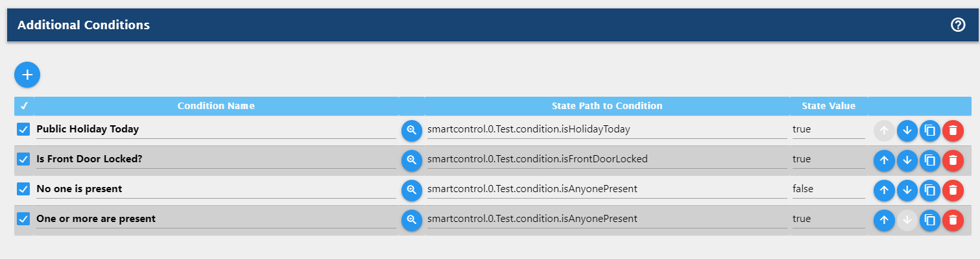This screenshot has height=259, width=980.
Task: Duplicate the No one is present row
Action: [929, 190]
